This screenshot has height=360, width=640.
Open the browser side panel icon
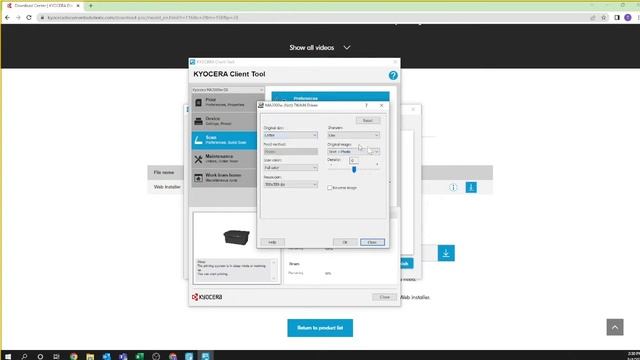tap(617, 18)
